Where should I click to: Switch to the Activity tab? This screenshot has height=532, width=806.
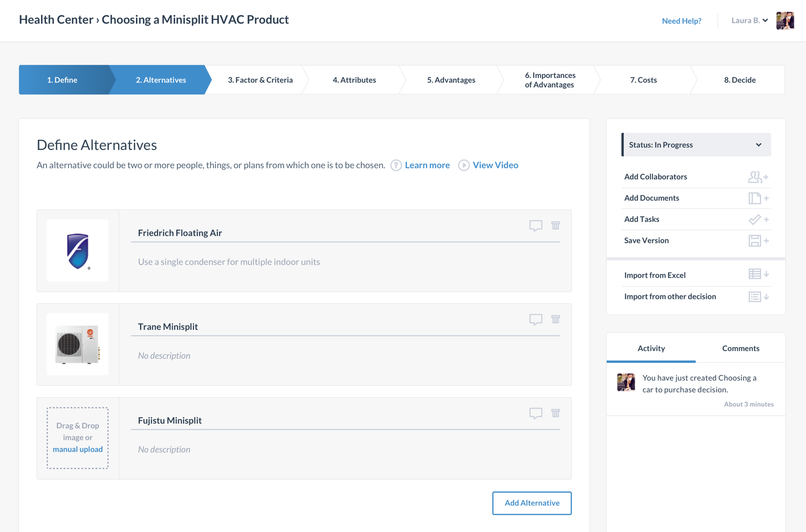coord(651,348)
